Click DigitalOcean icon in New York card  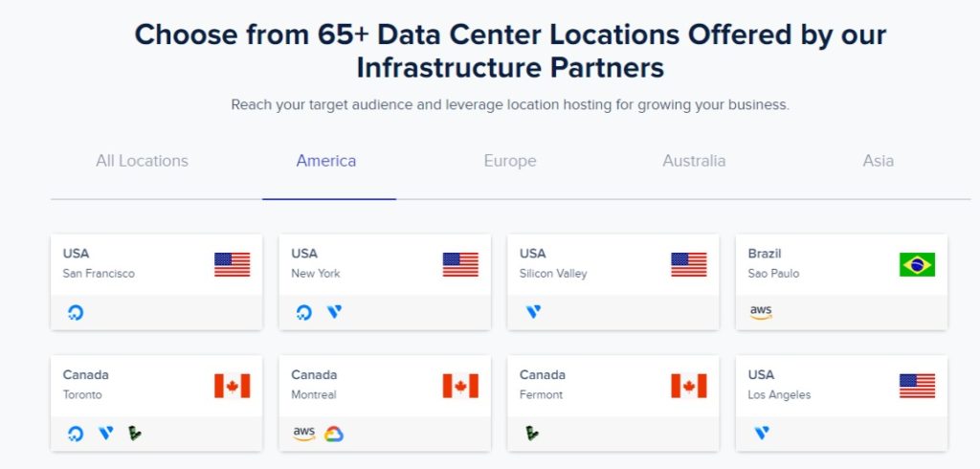[x=304, y=312]
